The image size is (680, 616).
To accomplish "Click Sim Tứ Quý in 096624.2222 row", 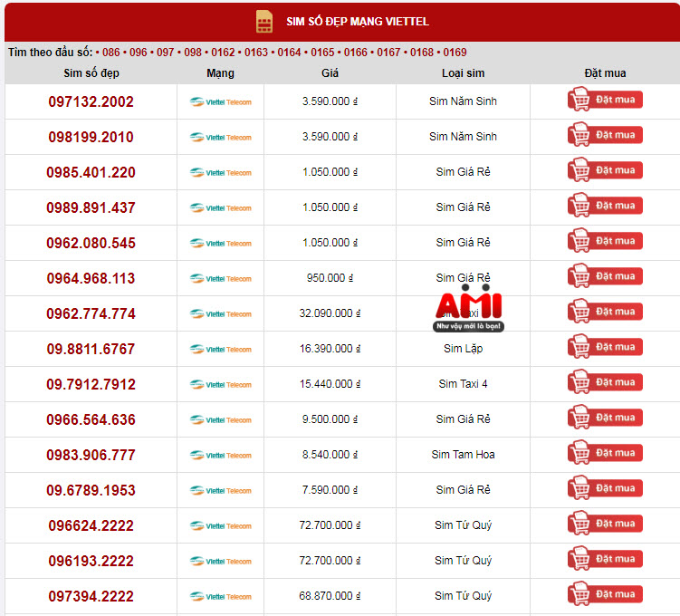I will click(463, 525).
